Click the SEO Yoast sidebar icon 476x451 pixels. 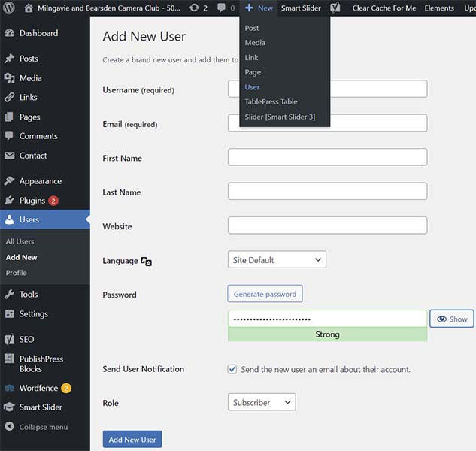(10, 339)
